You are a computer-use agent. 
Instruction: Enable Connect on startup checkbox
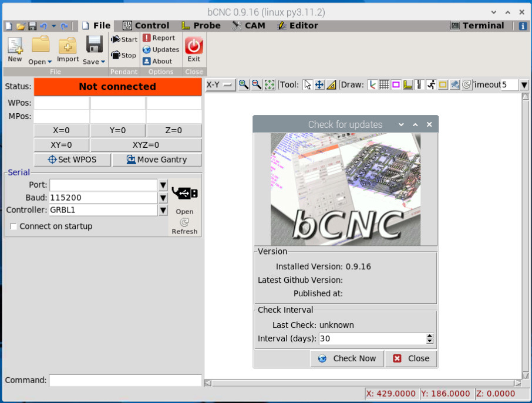14,226
